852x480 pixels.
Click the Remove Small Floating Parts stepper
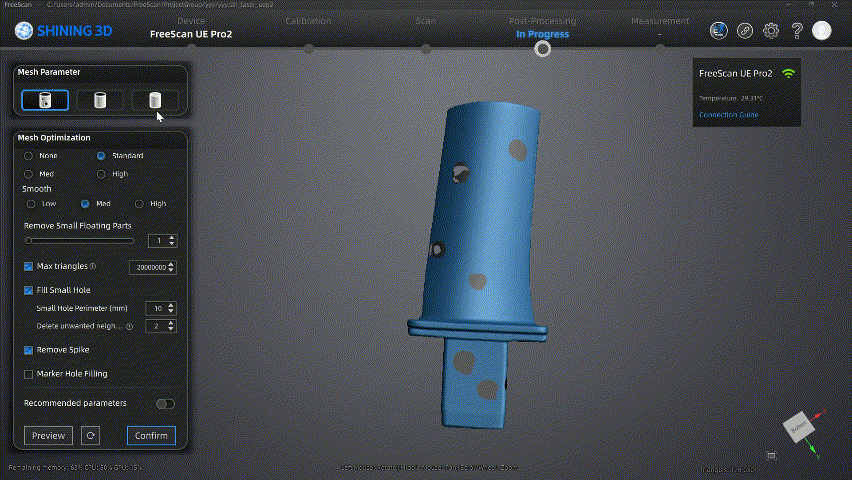(x=172, y=241)
